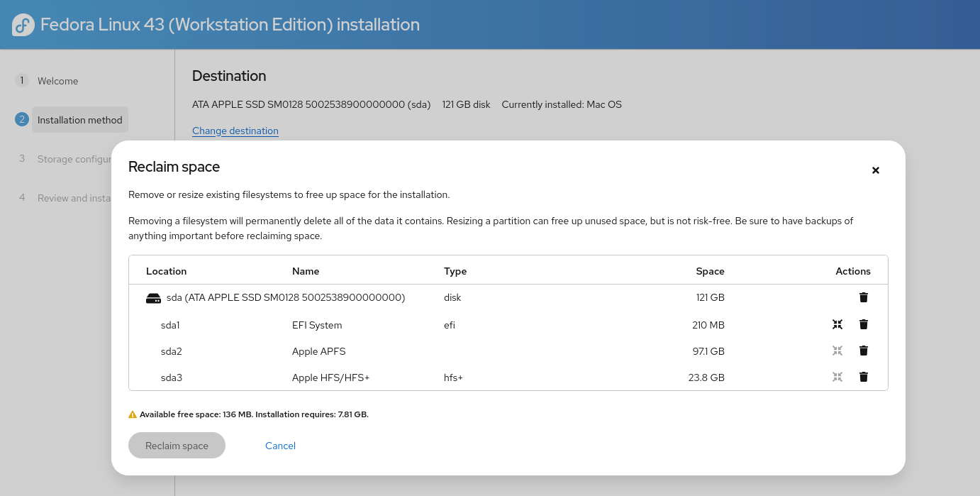Open the Review and install step

74,198
